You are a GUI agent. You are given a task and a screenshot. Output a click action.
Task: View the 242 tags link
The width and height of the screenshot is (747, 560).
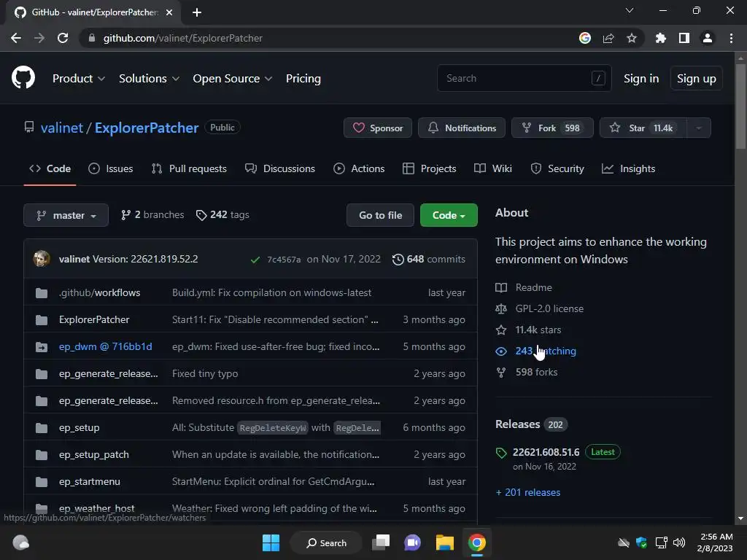[x=222, y=215]
